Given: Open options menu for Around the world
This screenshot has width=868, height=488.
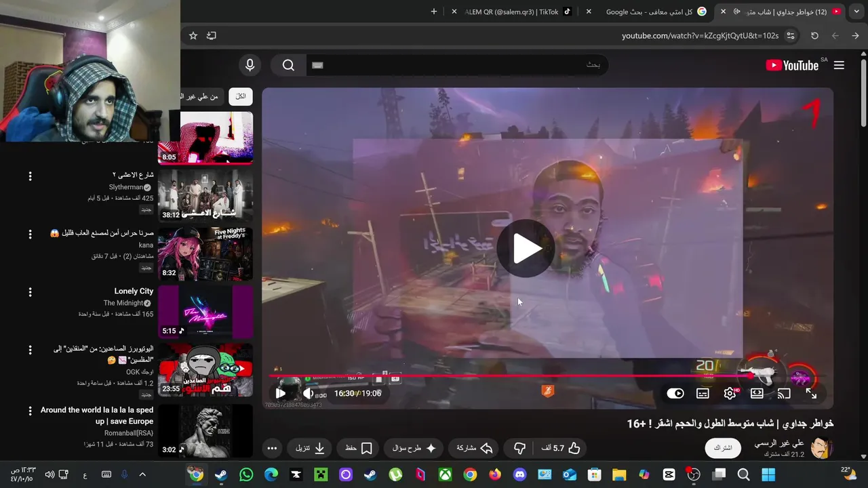Looking at the screenshot, I should tap(30, 411).
